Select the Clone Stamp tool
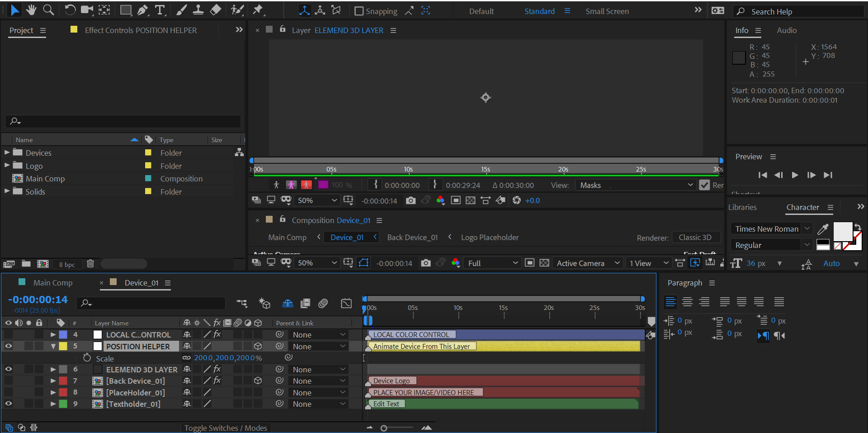868x433 pixels. coord(198,10)
